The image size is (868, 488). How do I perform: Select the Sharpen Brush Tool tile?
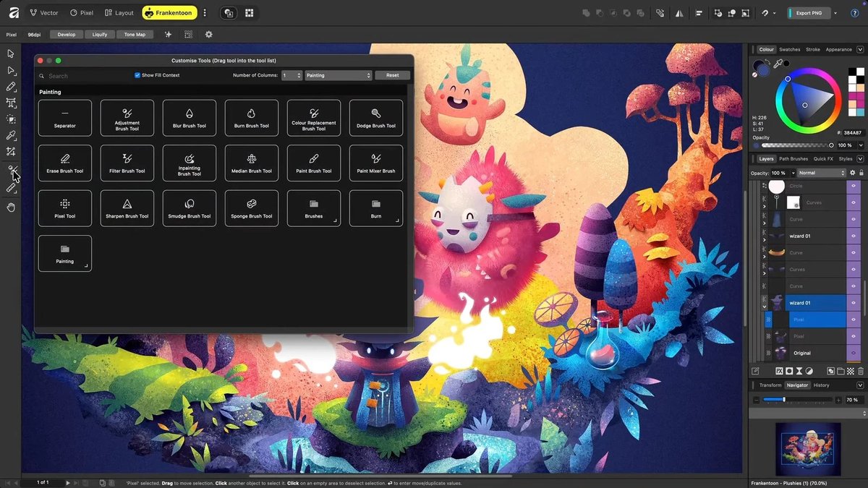click(x=127, y=208)
